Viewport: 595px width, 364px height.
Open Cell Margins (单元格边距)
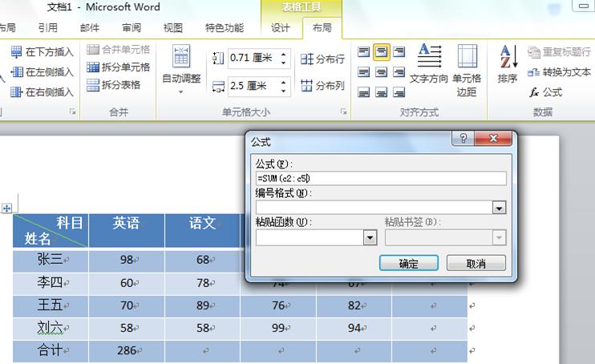point(467,71)
